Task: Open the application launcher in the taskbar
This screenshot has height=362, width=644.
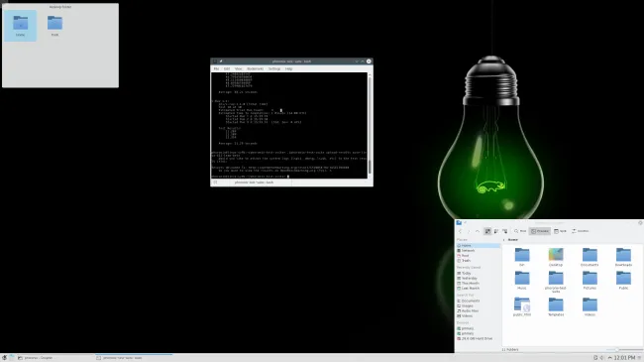Action: pos(4,358)
